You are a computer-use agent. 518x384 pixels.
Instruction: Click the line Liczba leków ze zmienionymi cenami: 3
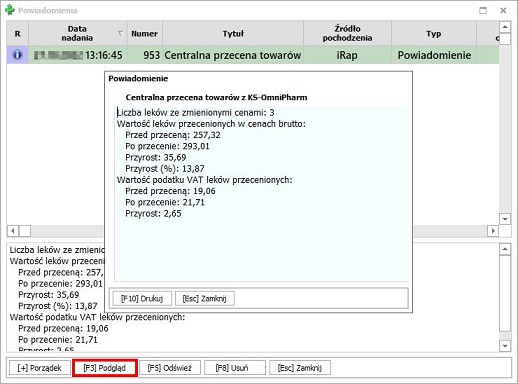tap(196, 113)
